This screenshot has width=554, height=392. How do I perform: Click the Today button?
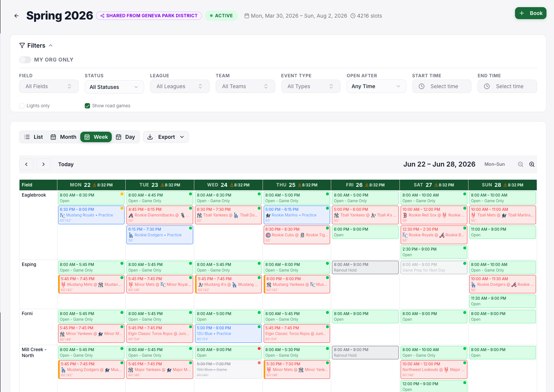66,164
